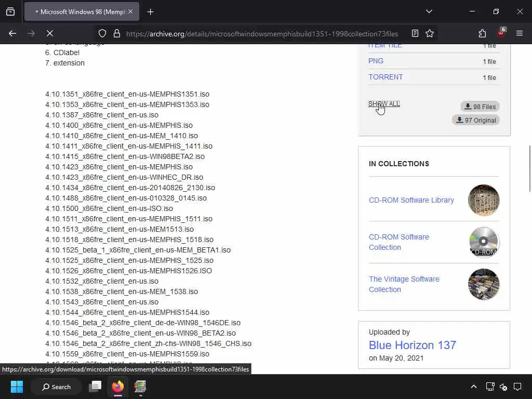
Task: Open Firefox application hamburger menu
Action: [520, 33]
